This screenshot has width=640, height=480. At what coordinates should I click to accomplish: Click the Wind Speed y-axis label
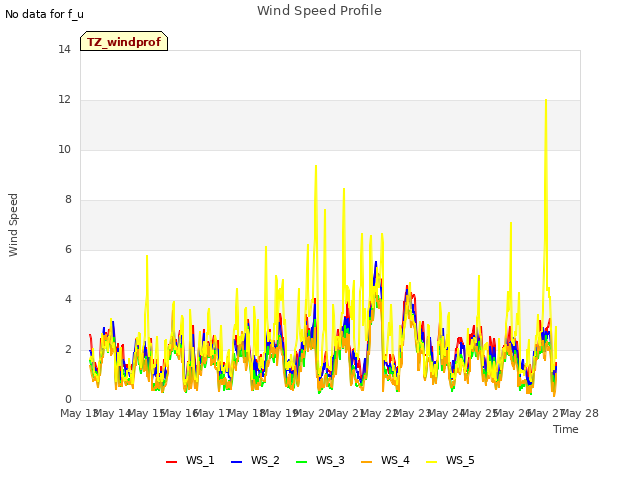coord(13,225)
